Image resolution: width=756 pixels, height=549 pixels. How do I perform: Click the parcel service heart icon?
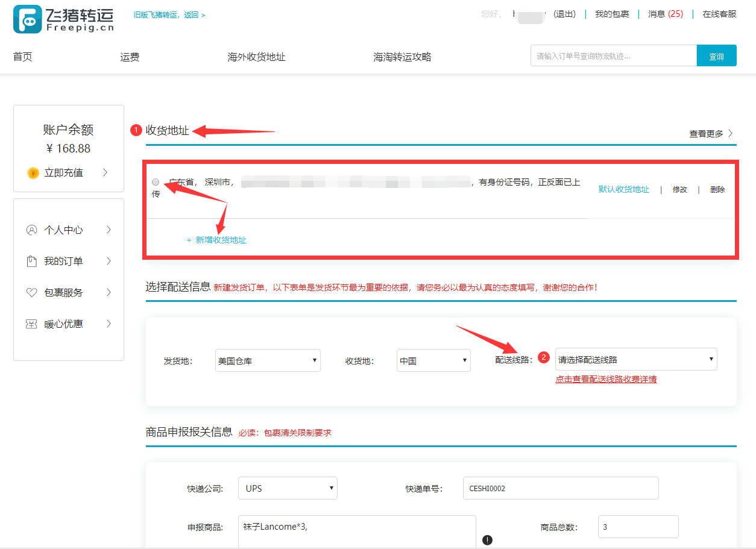click(x=31, y=293)
